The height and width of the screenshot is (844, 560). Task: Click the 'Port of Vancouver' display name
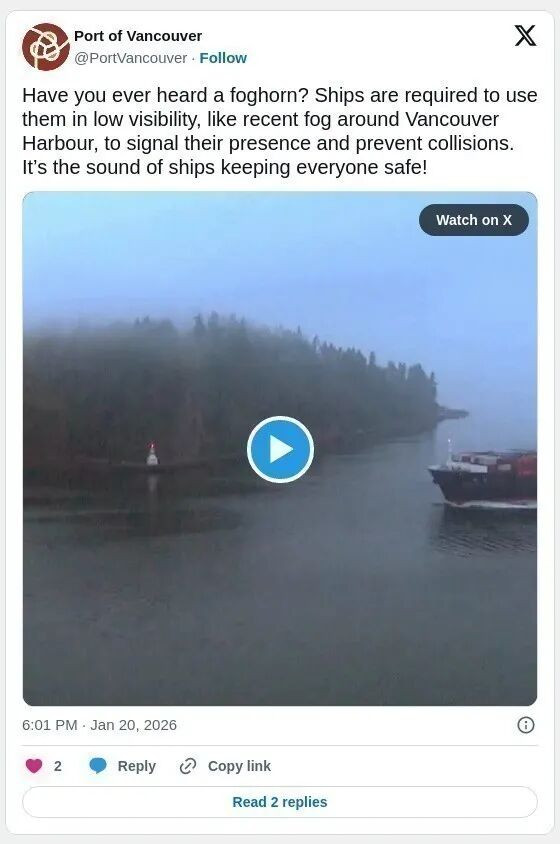[138, 36]
